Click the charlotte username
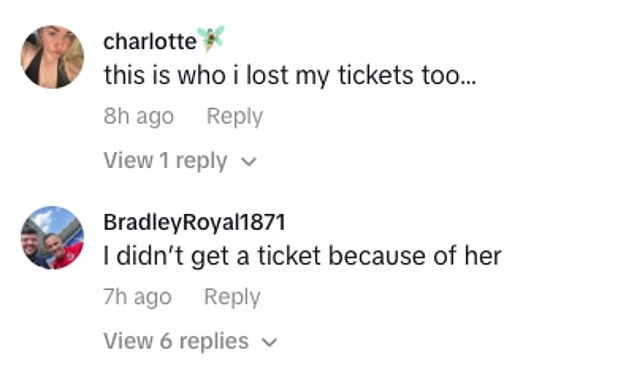 click(150, 42)
